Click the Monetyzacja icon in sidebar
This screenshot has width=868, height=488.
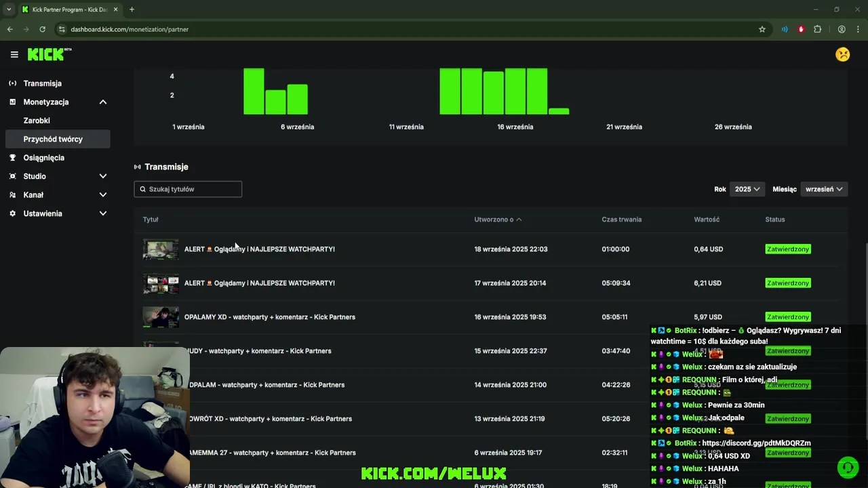coord(13,102)
